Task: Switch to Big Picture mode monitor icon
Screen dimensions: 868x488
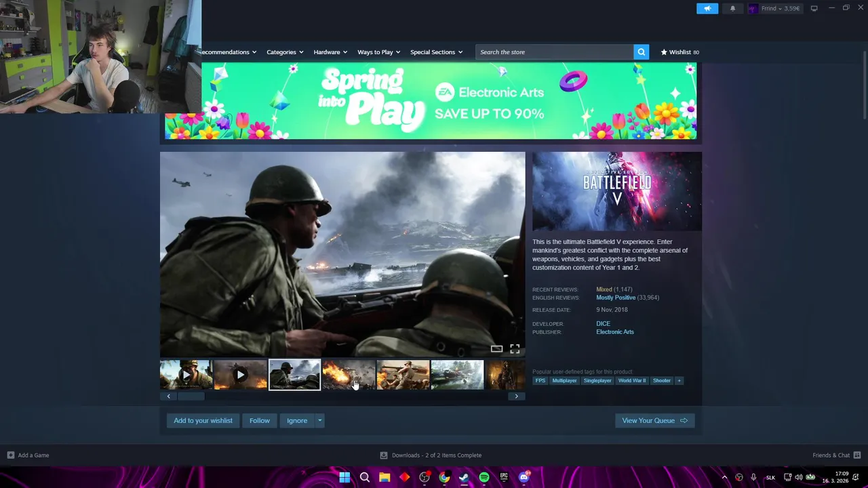Action: click(x=814, y=8)
